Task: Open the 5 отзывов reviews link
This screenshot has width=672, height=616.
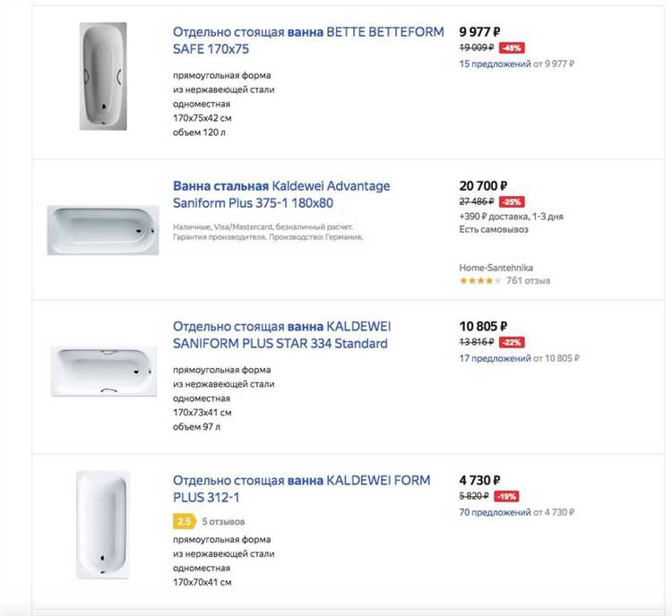Action: click(x=223, y=521)
